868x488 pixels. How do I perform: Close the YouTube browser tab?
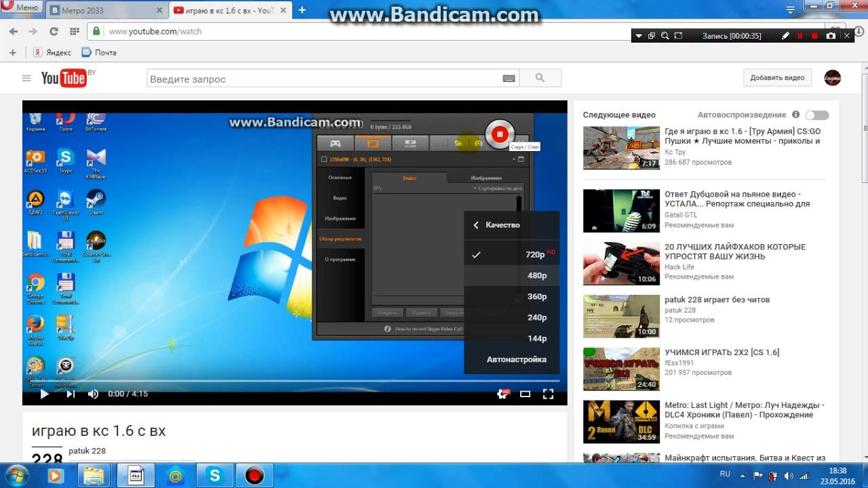click(283, 10)
